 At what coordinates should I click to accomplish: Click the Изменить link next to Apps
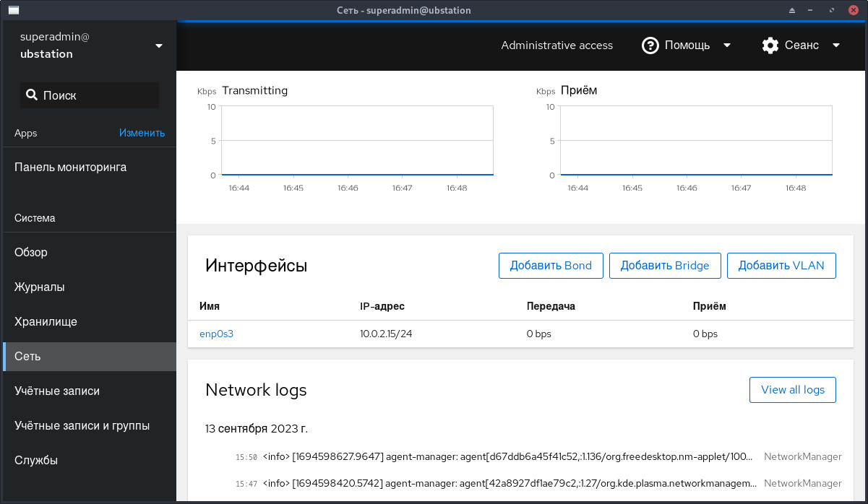(x=142, y=133)
